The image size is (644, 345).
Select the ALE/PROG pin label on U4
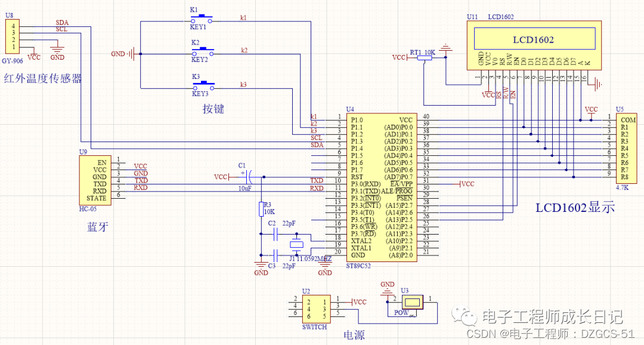(397, 191)
